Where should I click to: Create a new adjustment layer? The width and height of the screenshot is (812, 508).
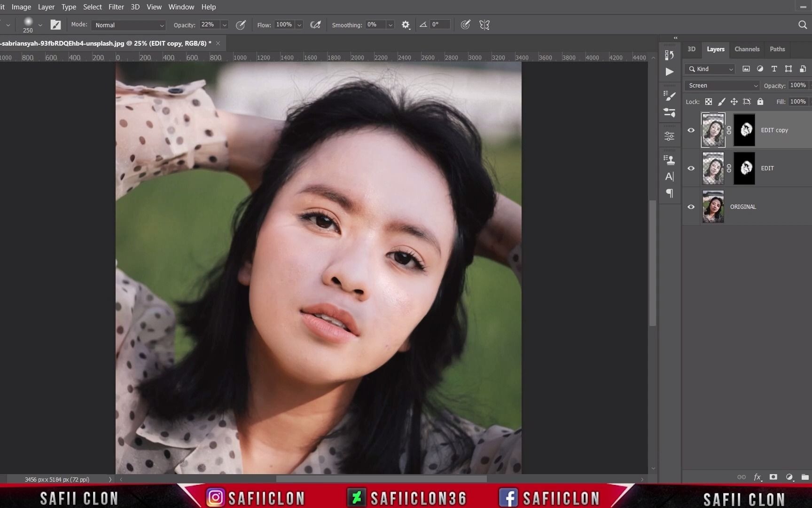tap(789, 477)
